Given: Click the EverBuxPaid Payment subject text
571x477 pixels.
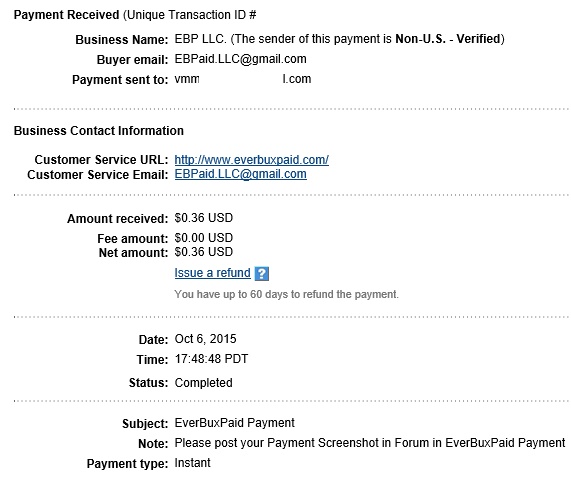Looking at the screenshot, I should pos(235,423).
